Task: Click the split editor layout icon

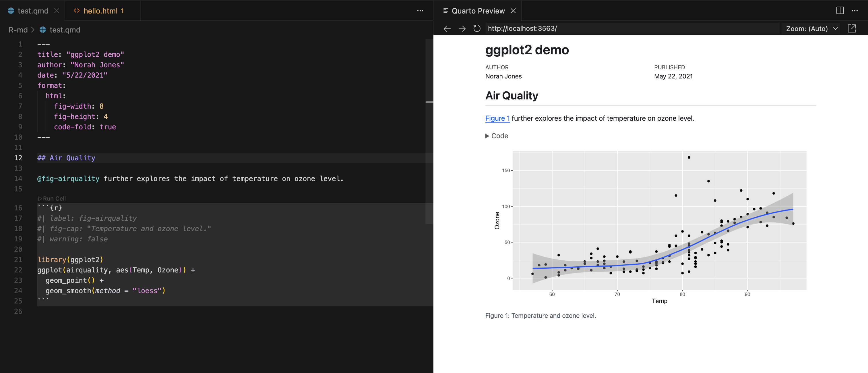Action: tap(840, 10)
